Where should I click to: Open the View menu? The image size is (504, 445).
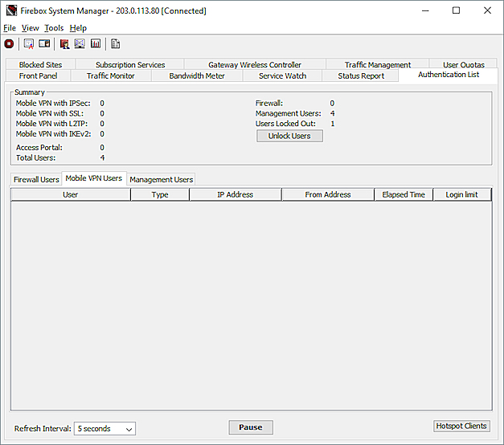coord(31,28)
